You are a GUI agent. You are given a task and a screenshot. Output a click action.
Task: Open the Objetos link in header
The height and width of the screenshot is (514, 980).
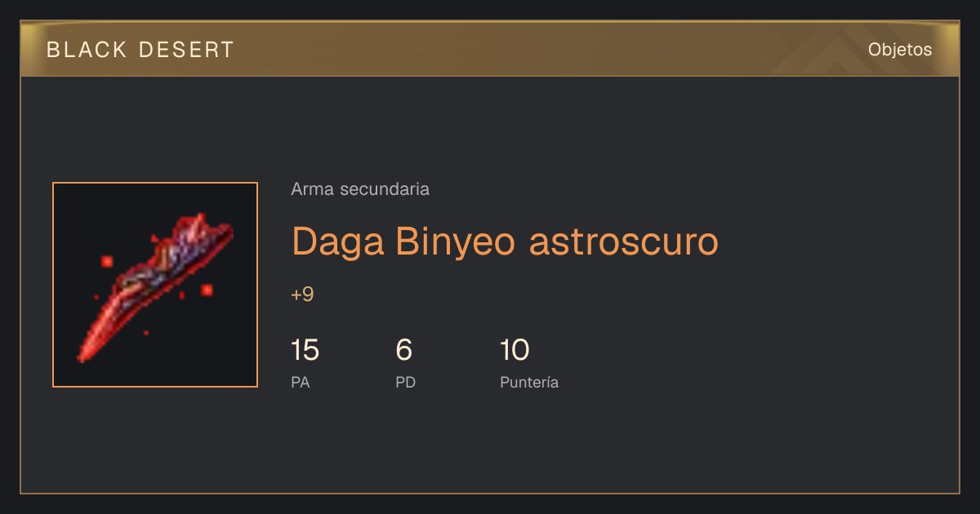click(900, 50)
